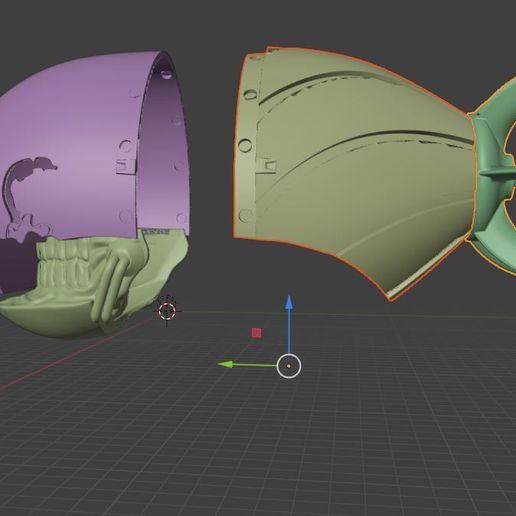Screen dimensions: 516x516
Task: Click the red square plane handle of the gizmo
Action: pyautogui.click(x=256, y=333)
